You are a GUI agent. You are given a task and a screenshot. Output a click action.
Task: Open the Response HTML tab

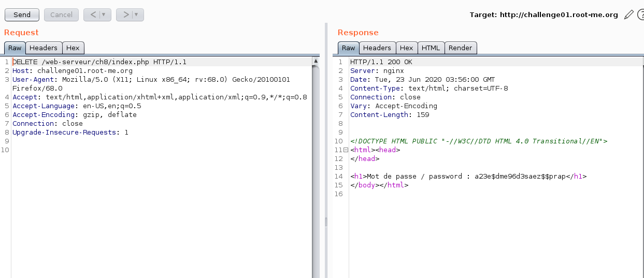pyautogui.click(x=431, y=48)
